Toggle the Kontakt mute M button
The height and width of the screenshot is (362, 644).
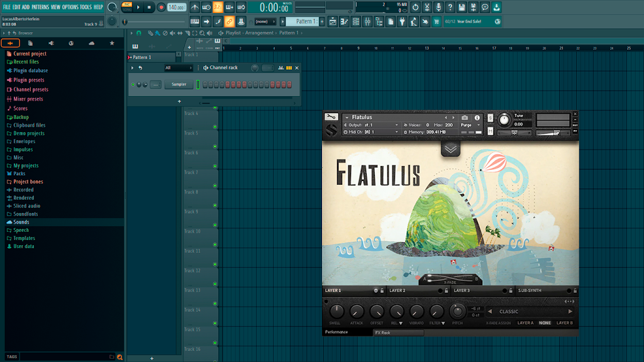coord(490,131)
